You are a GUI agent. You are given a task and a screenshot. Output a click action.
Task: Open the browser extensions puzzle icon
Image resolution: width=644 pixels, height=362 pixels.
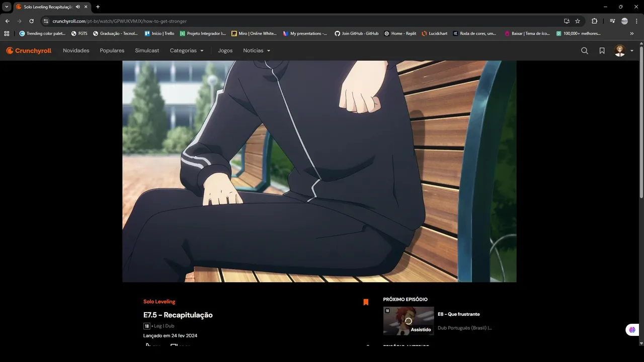594,21
